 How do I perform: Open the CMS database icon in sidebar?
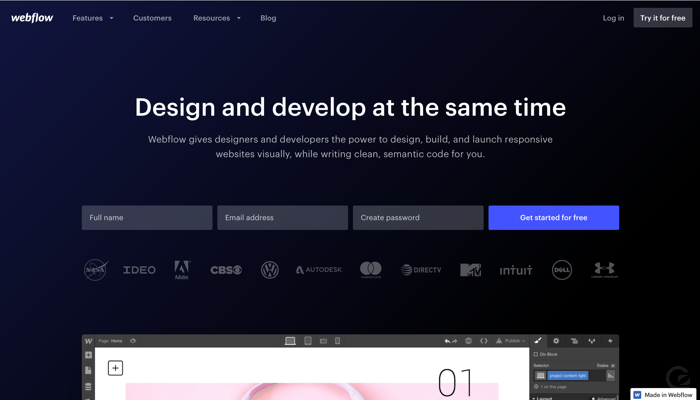click(88, 387)
